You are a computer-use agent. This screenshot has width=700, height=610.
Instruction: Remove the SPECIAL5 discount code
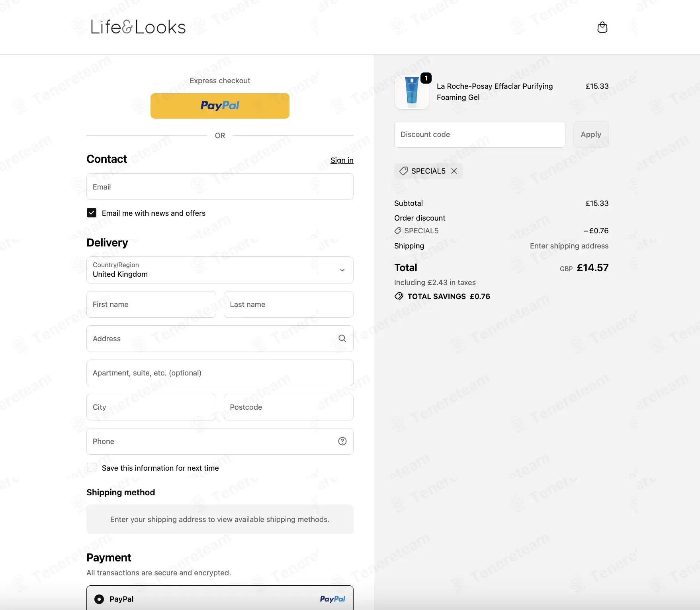point(454,171)
